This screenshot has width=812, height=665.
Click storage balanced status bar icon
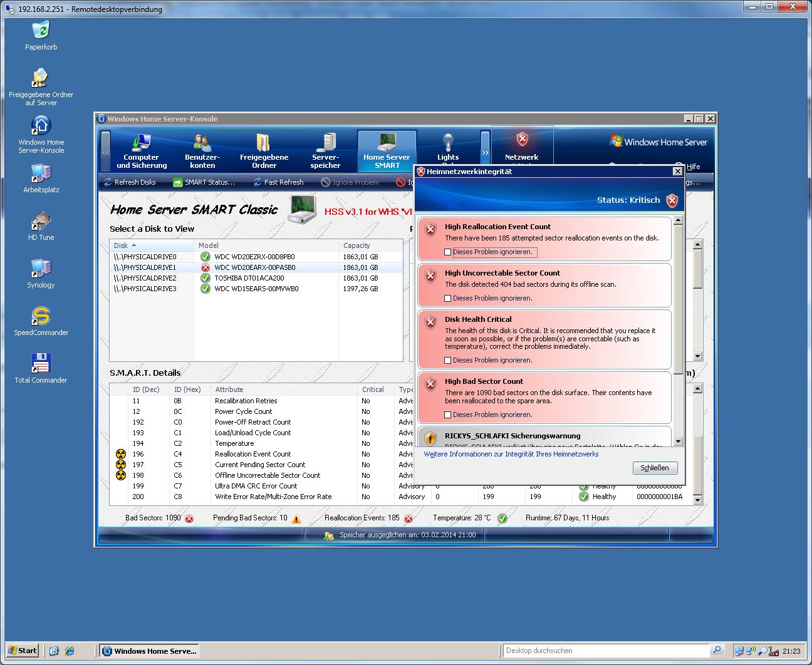[x=329, y=535]
